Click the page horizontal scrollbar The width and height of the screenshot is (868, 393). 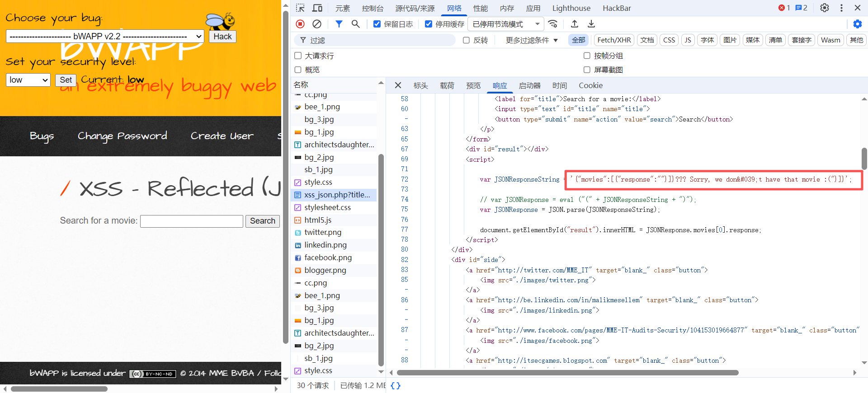click(x=59, y=389)
